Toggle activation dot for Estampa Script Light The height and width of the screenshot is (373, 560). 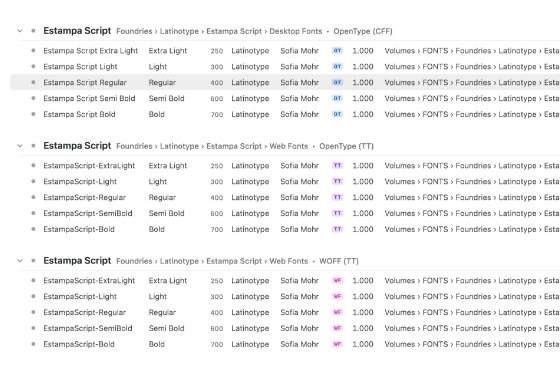click(33, 66)
